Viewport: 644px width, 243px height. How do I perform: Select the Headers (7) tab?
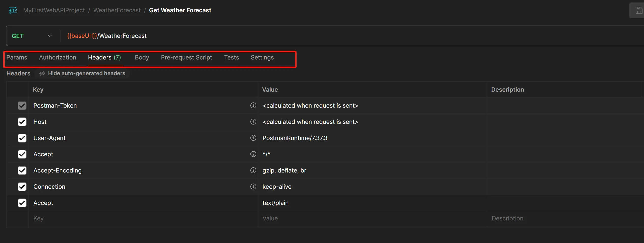pos(104,57)
